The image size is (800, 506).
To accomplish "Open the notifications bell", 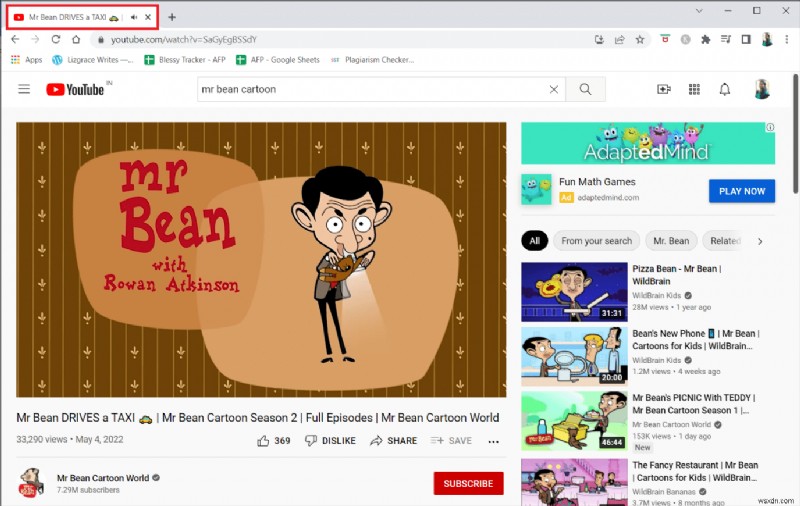I will click(724, 89).
